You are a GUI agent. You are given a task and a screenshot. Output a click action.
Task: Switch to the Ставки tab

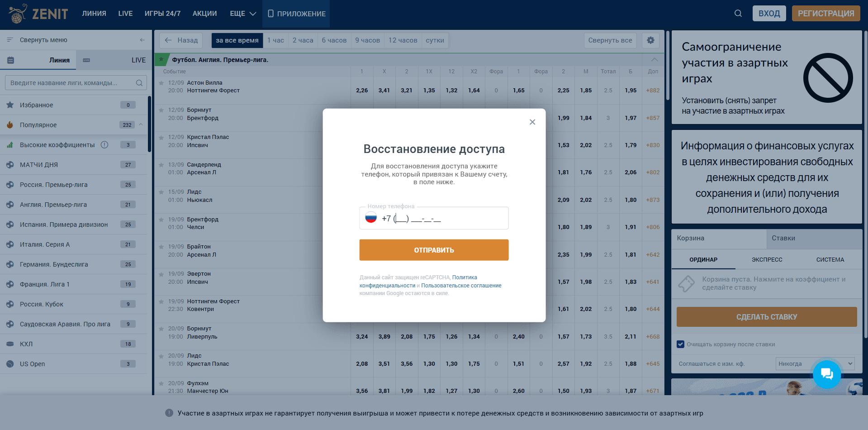[x=814, y=239]
